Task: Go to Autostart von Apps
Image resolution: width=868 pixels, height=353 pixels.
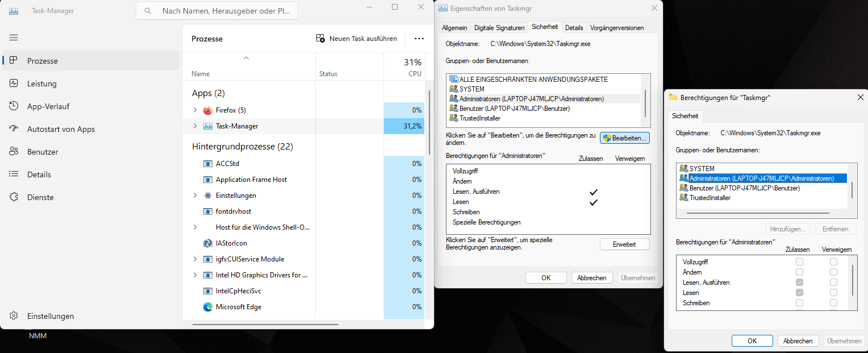Action: (x=91, y=129)
